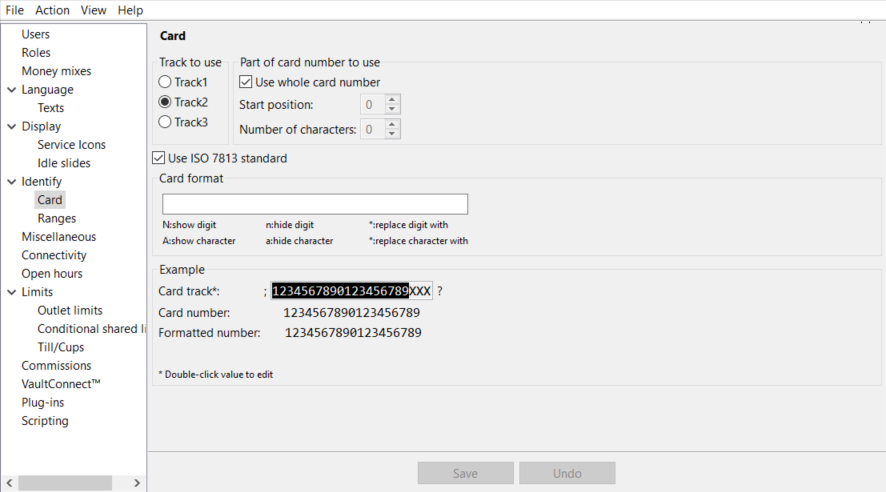Uncheck Use whole card number checkbox
Screen dimensions: 886x492
coord(246,82)
